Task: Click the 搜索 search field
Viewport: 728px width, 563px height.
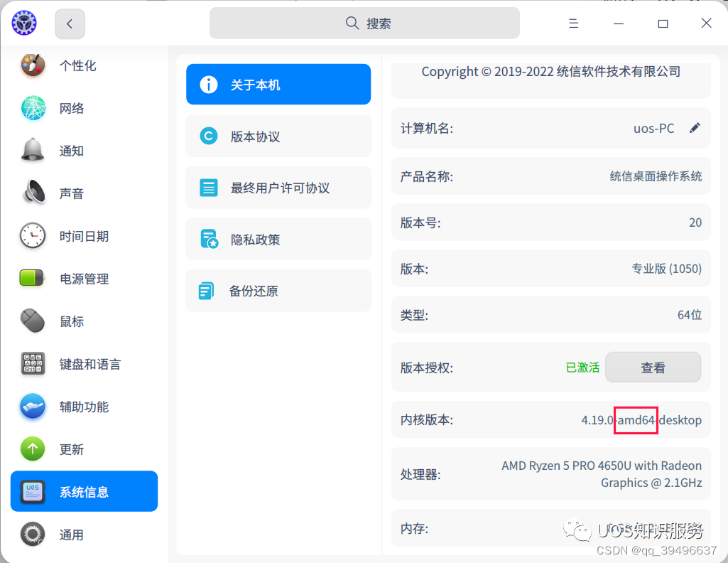Action: tap(364, 23)
